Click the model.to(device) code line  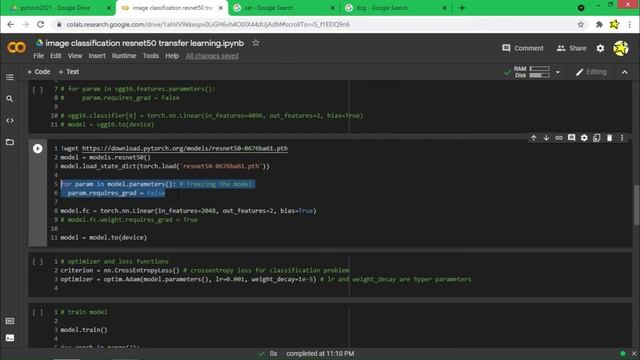pos(104,238)
